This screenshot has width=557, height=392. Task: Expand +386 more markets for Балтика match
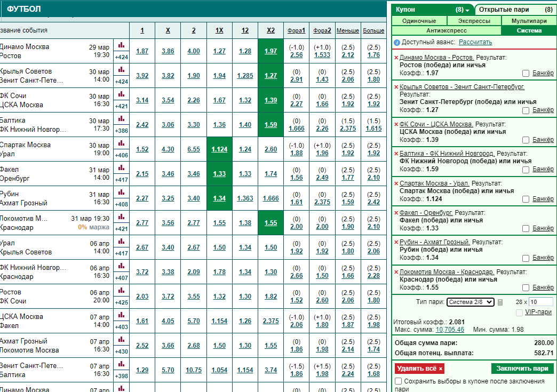click(x=122, y=131)
